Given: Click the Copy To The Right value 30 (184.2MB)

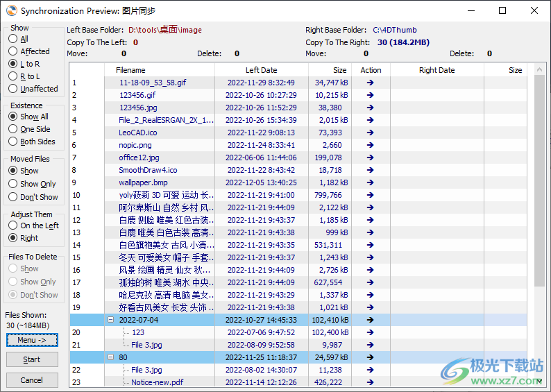Looking at the screenshot, I should click(403, 42).
